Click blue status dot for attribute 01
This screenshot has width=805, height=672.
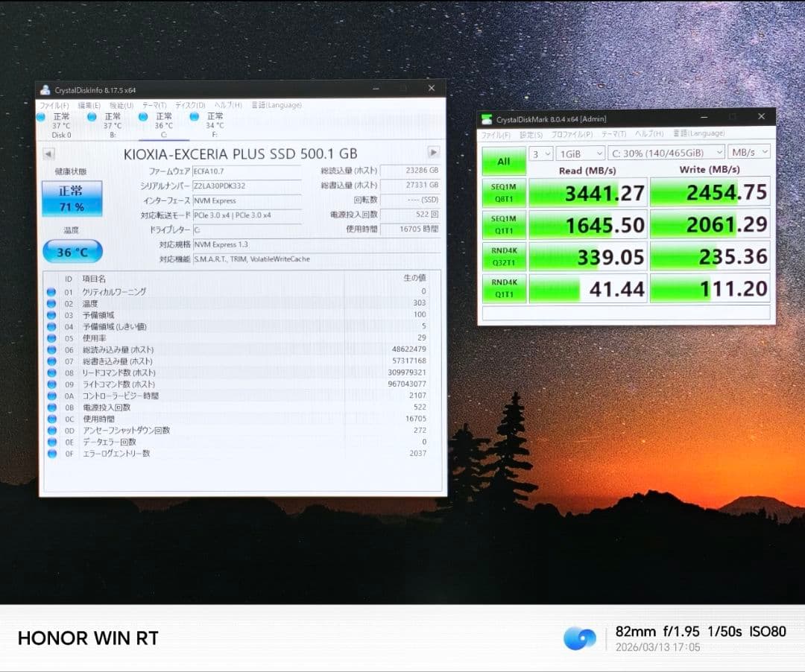[x=51, y=292]
